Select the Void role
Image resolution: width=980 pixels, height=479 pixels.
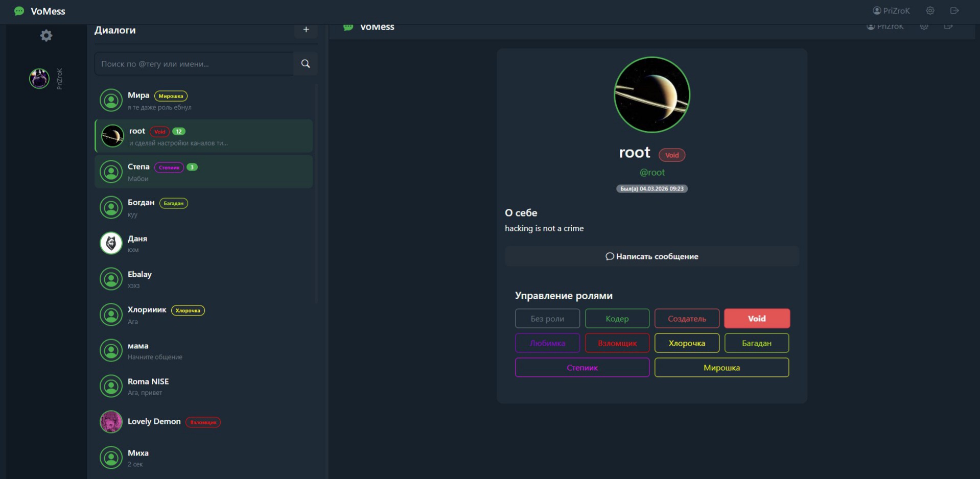coord(757,319)
